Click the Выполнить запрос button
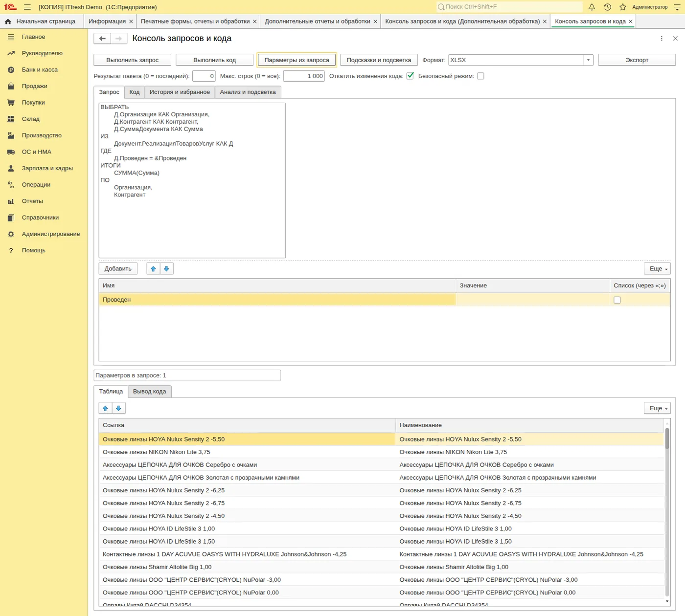The height and width of the screenshot is (616, 685). tap(133, 60)
